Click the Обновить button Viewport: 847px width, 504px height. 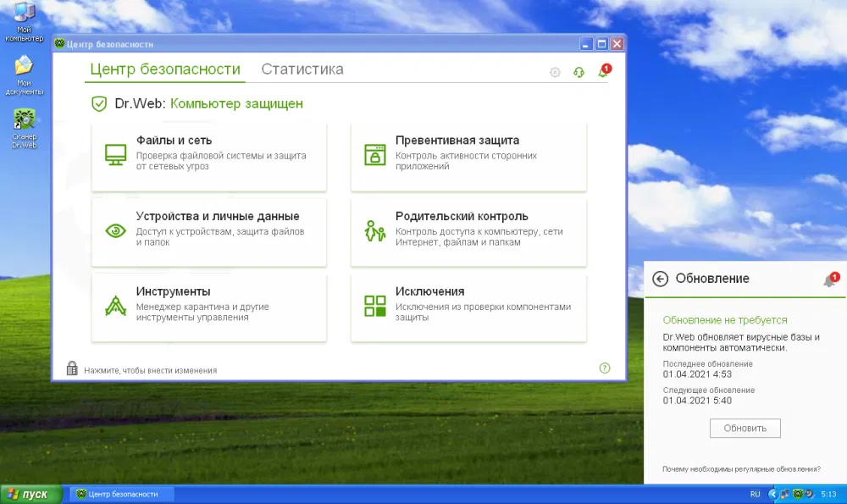[745, 428]
